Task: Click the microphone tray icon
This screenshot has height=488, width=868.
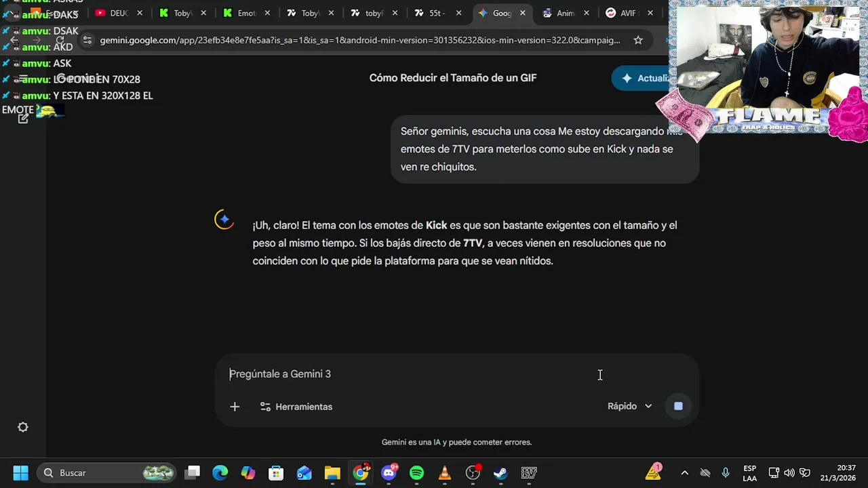Action: click(x=726, y=472)
